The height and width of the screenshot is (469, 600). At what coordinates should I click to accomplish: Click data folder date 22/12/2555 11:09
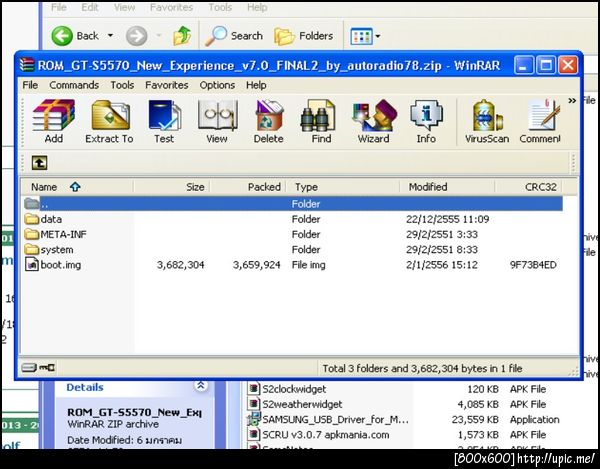[447, 219]
